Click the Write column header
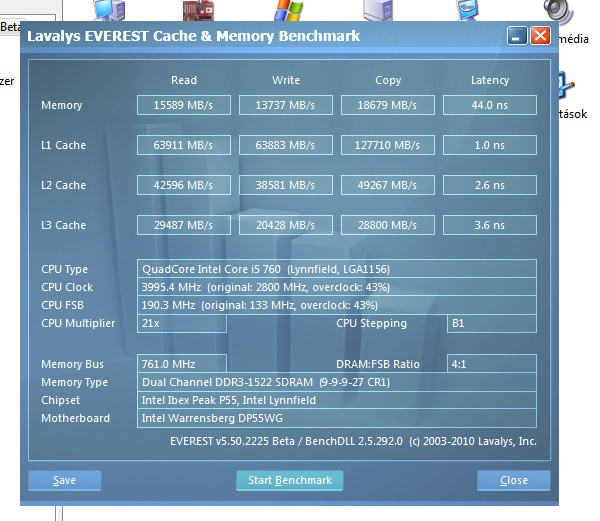 [x=286, y=80]
